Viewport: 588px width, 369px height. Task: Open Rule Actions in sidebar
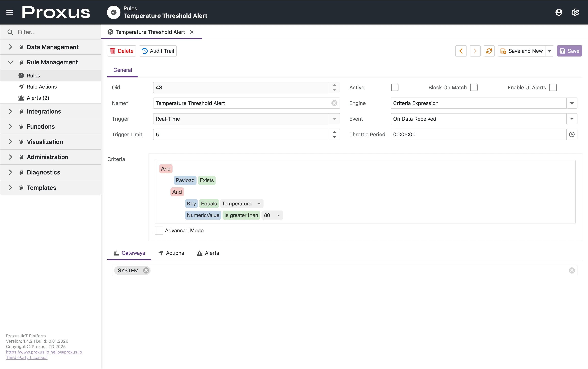coord(42,87)
